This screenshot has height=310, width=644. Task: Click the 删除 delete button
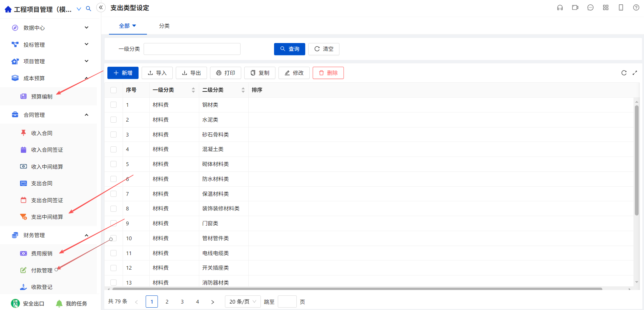tap(328, 73)
